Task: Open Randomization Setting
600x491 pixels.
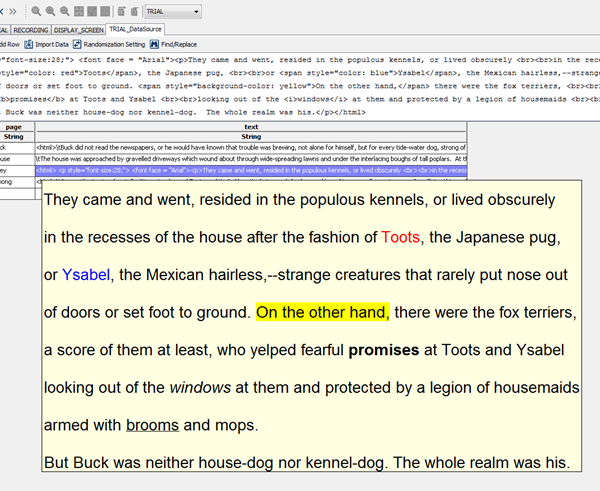Action: [109, 44]
